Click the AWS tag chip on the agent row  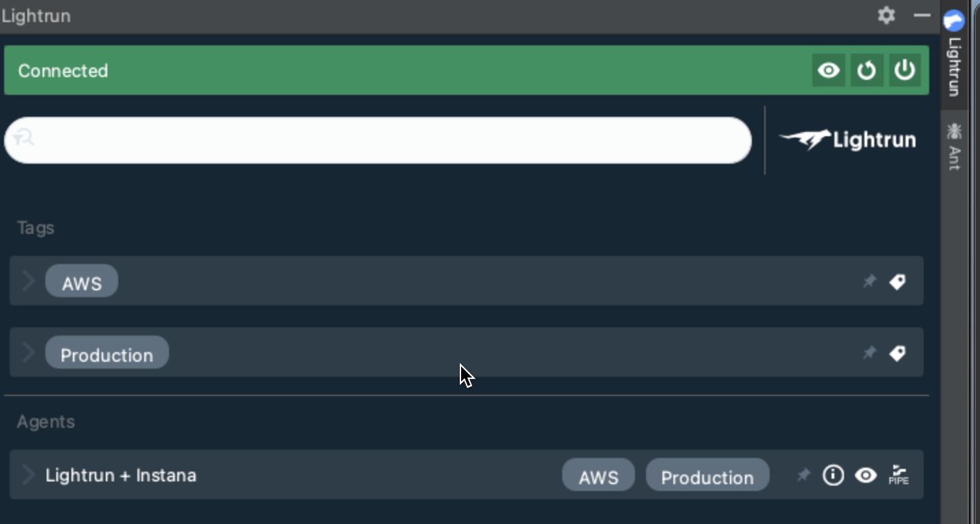point(598,476)
